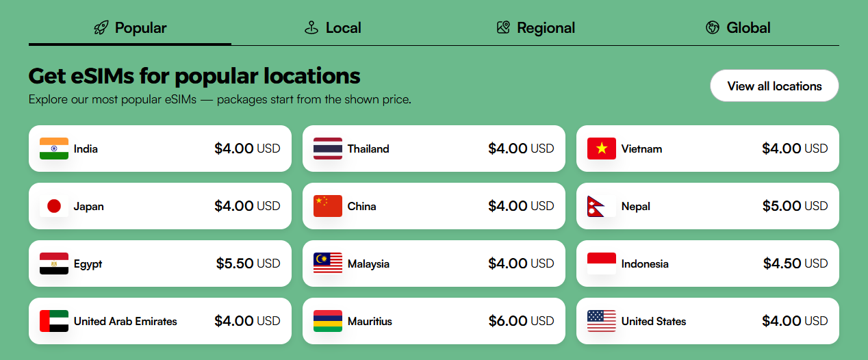Click the globe icon beside Global
The height and width of the screenshot is (360, 868).
point(713,28)
